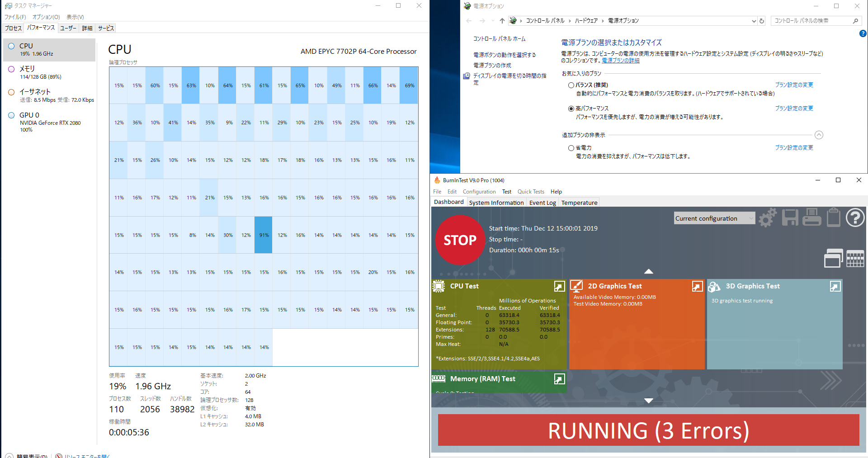The height and width of the screenshot is (458, 868).
Task: Open the Current configuration dropdown
Action: (714, 218)
